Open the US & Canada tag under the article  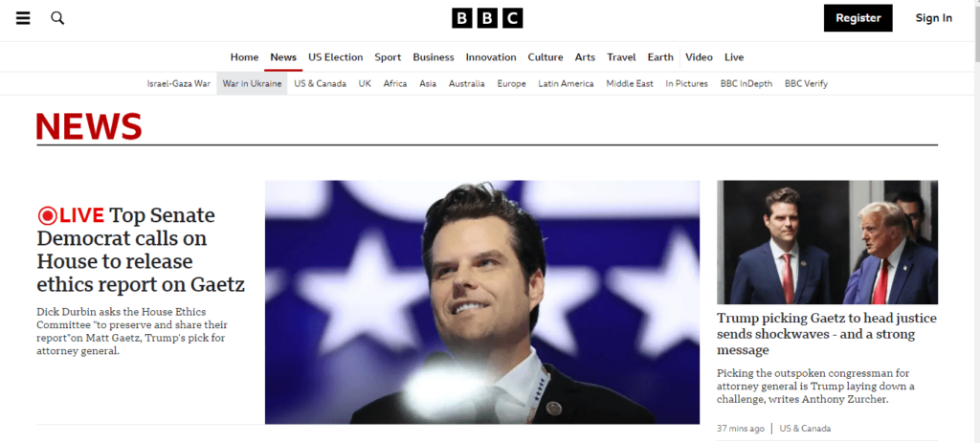click(x=805, y=429)
